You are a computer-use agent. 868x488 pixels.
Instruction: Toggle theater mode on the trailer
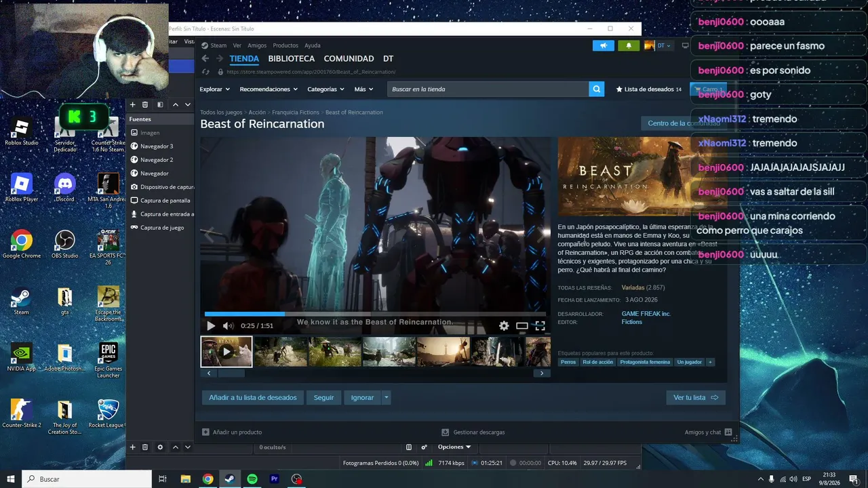[522, 326]
